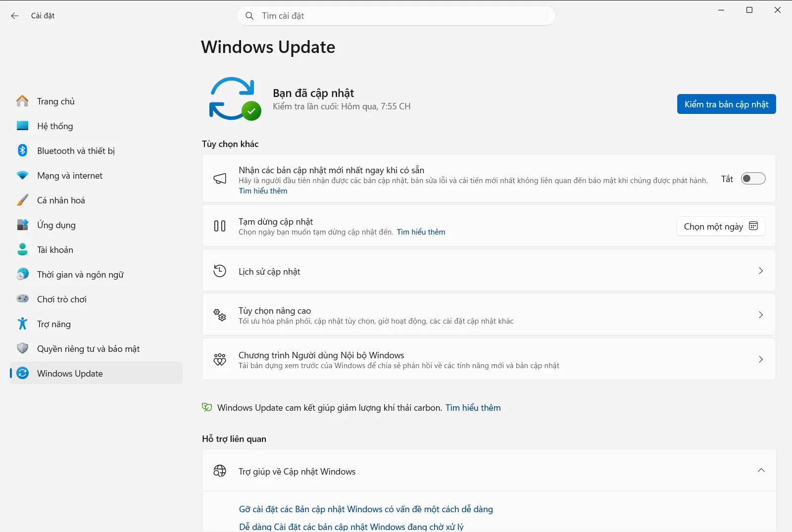Open Tùy chọn nâng cao chevron
Screen dimensions: 792x532
[761, 315]
